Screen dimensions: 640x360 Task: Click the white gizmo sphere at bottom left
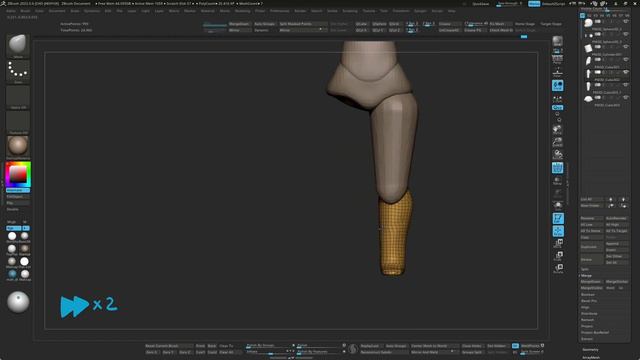point(18,302)
